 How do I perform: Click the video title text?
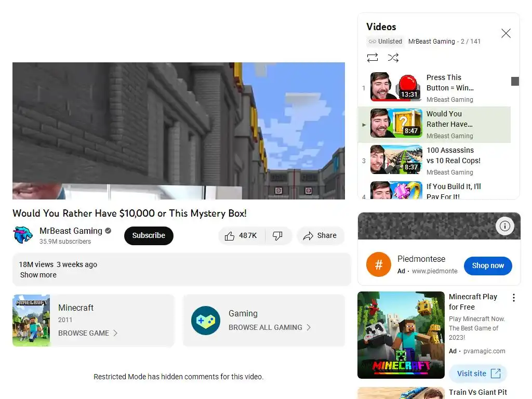(129, 214)
